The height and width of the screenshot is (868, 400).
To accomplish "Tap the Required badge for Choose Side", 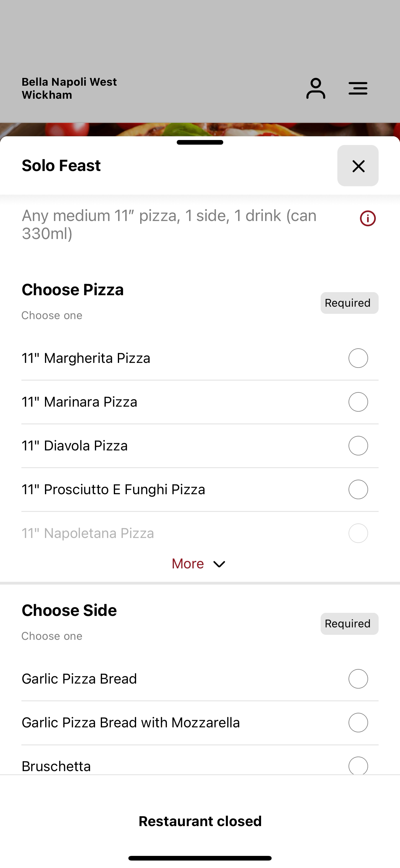I will pos(349,624).
